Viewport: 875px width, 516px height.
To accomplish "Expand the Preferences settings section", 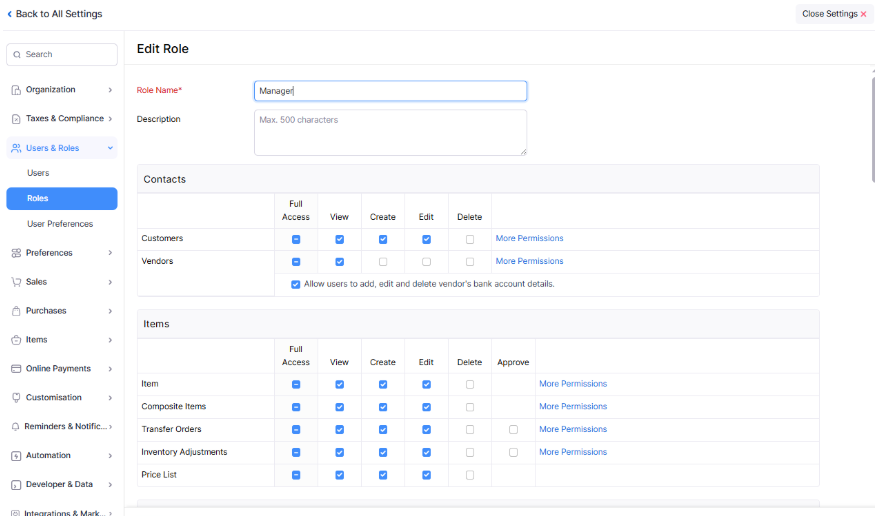I will coord(110,253).
